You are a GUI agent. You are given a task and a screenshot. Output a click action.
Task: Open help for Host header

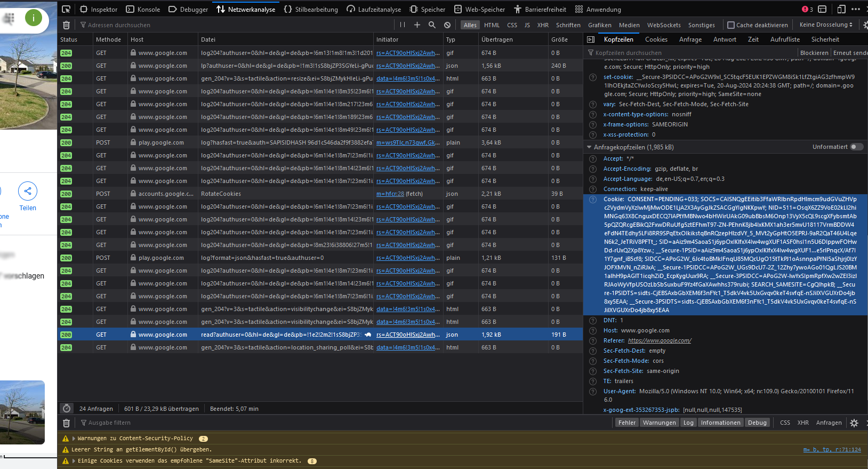pos(592,331)
